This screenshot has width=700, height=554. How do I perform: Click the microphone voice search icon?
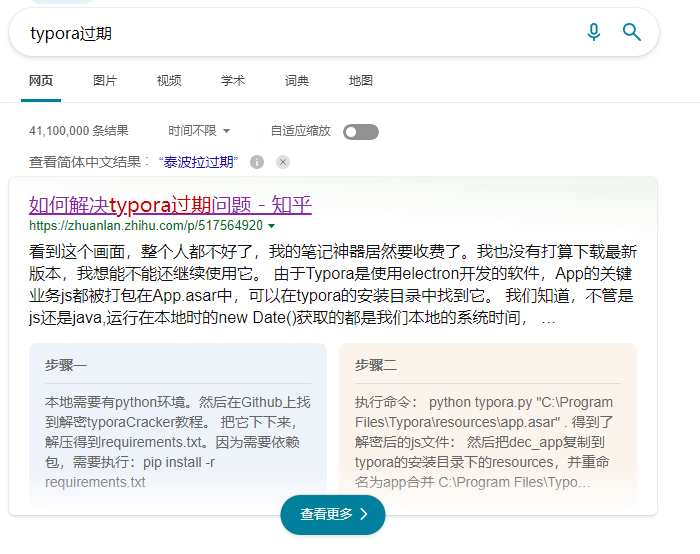[594, 32]
